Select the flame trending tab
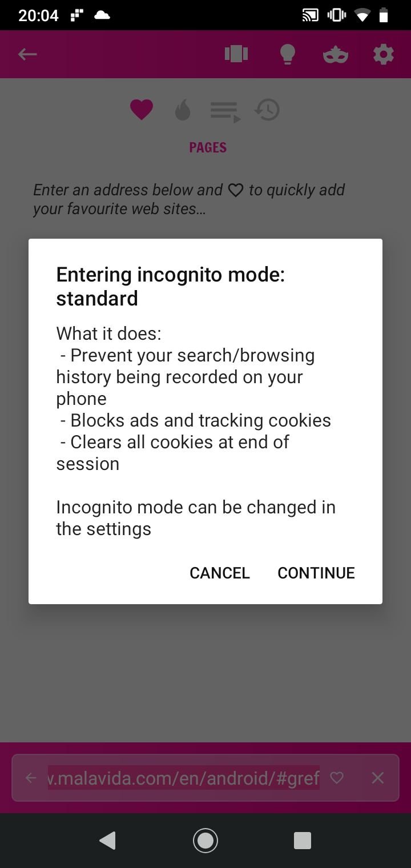 coord(182,110)
